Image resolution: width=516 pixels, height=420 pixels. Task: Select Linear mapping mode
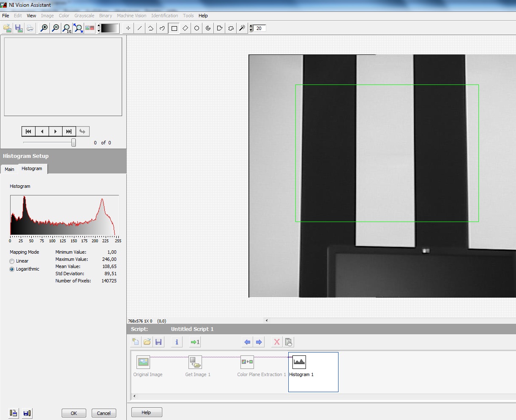tap(12, 261)
